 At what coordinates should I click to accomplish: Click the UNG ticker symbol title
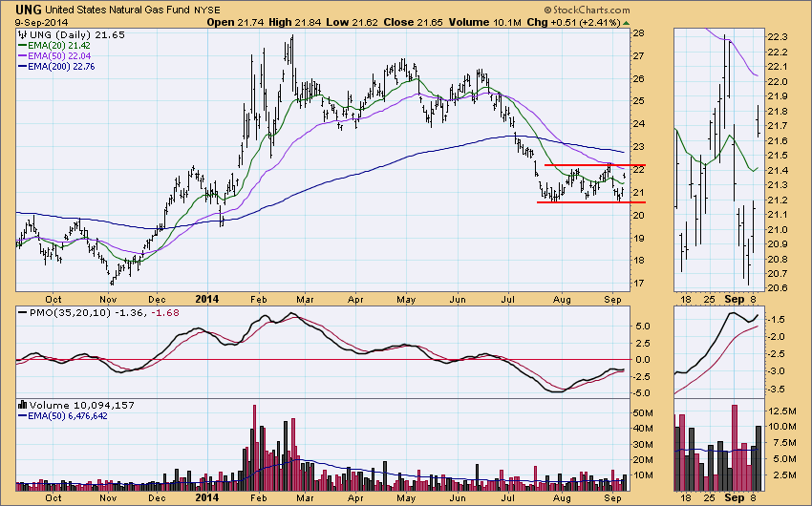(x=29, y=10)
